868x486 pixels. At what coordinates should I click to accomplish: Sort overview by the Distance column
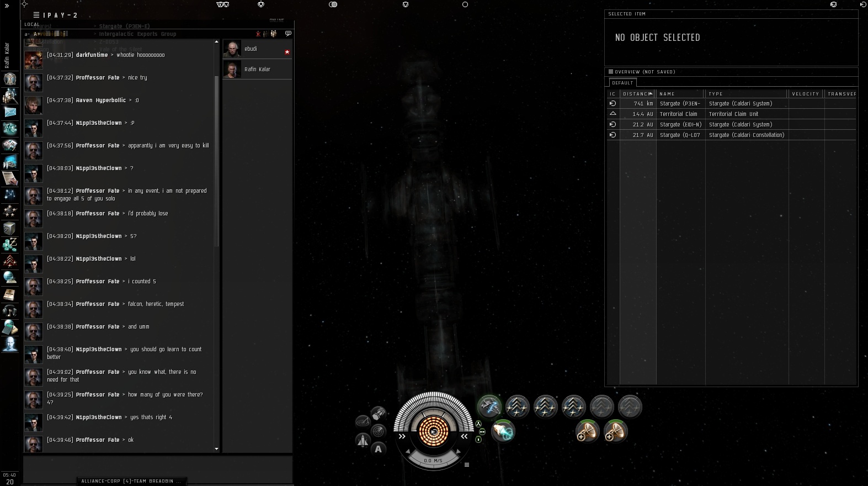coord(638,94)
